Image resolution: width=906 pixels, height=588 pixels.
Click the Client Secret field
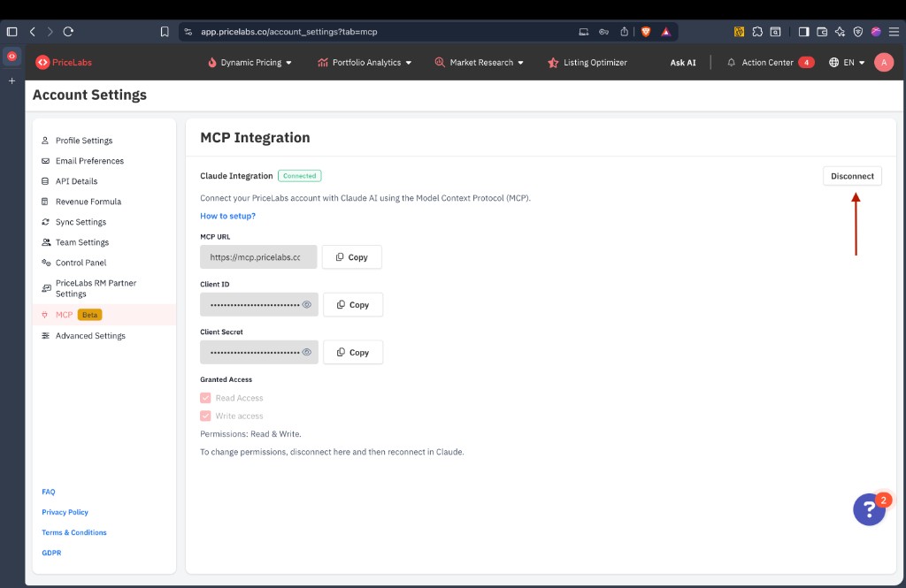[259, 352]
